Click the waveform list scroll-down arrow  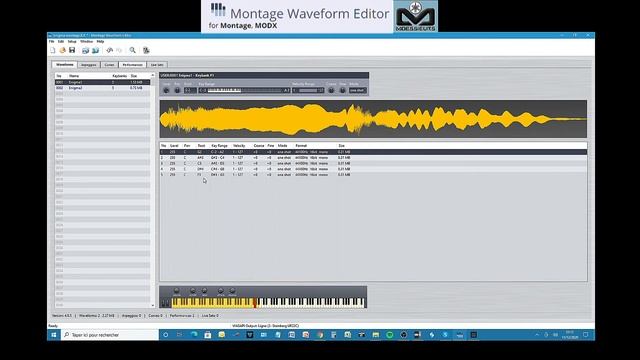[153, 305]
